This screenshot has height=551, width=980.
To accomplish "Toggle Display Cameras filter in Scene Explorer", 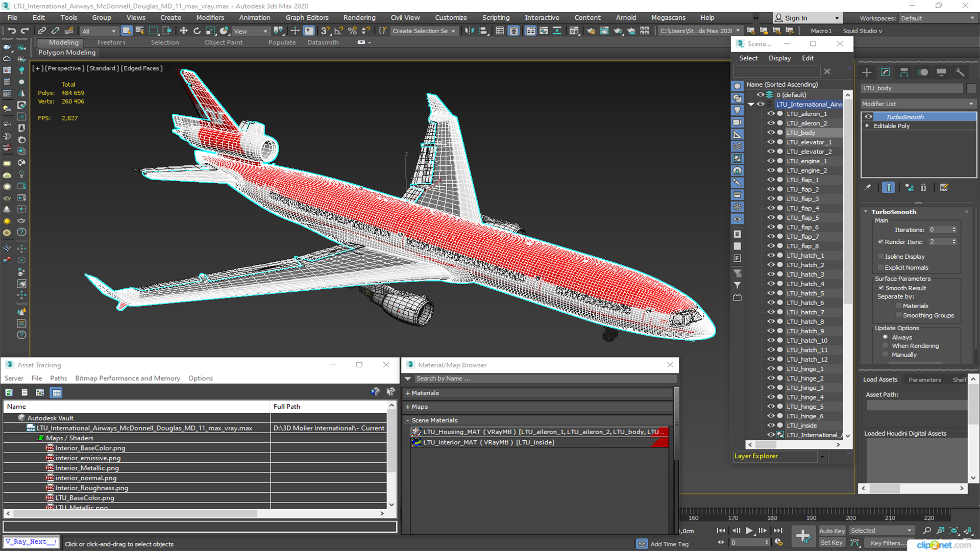I will (738, 122).
